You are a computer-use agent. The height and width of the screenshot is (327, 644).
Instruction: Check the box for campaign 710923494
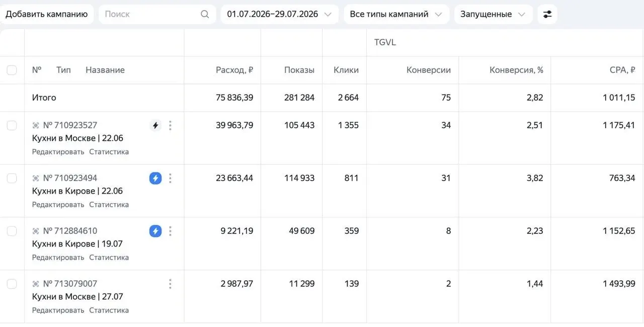12,178
